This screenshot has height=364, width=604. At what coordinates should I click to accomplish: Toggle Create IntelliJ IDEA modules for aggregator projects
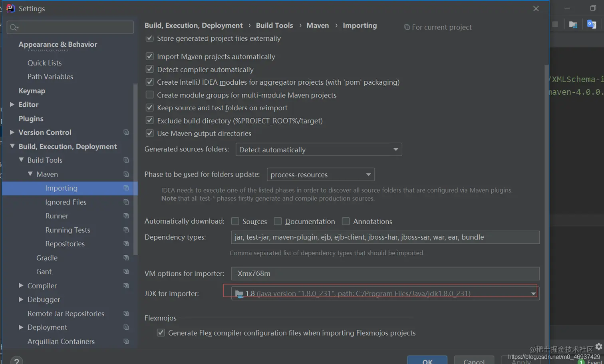point(149,82)
